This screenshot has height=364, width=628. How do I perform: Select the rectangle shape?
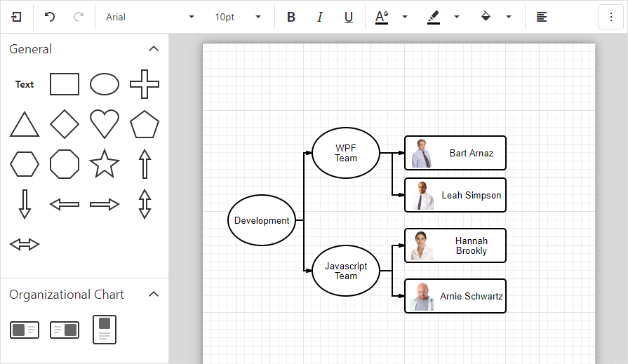[x=65, y=84]
